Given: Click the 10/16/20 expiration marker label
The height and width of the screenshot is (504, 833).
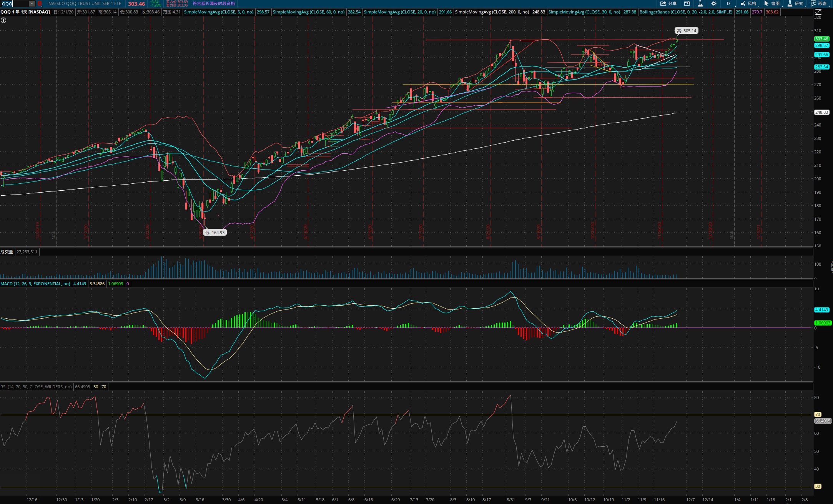Looking at the screenshot, I should [x=593, y=231].
